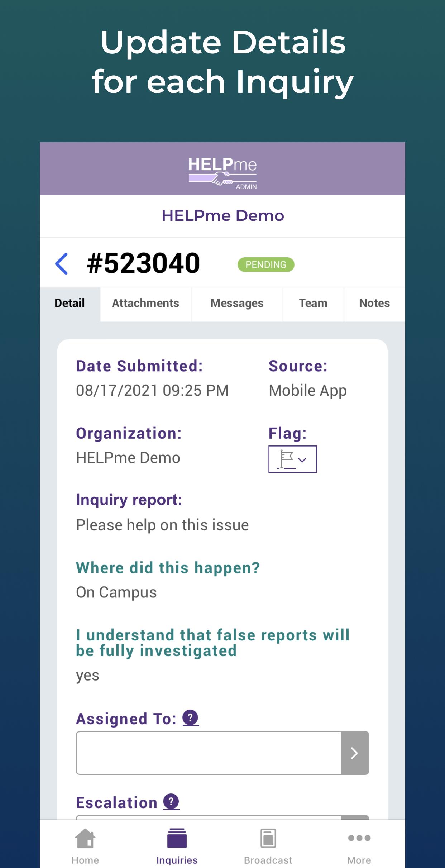445x868 pixels.
Task: Open the Inquiries tab icon
Action: [x=177, y=838]
